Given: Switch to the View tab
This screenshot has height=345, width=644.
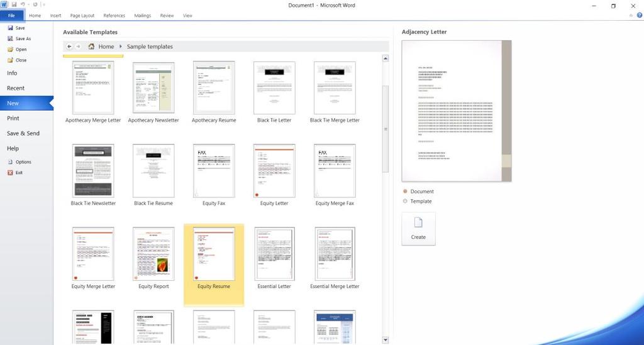Looking at the screenshot, I should 187,16.
